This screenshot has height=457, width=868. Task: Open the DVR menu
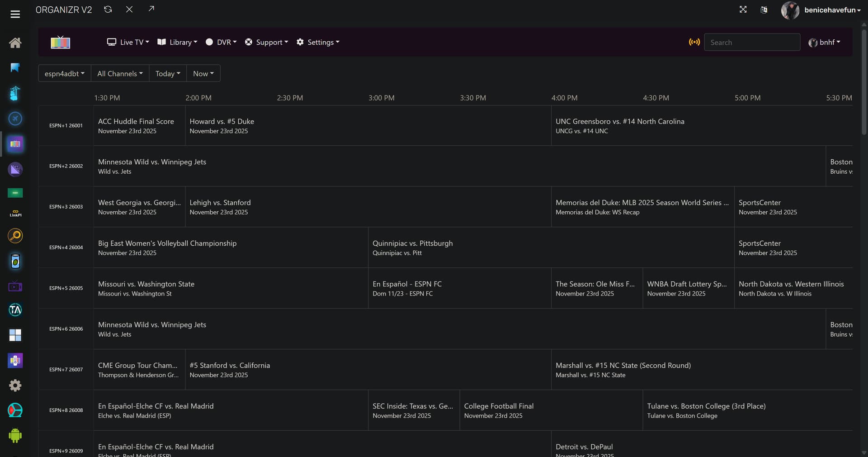221,42
